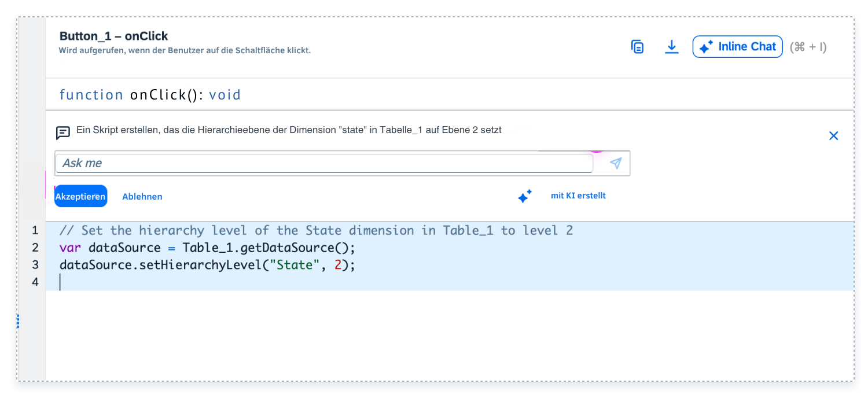Image resolution: width=868 pixels, height=398 pixels.
Task: Select line number 1 in the gutter
Action: pyautogui.click(x=35, y=230)
